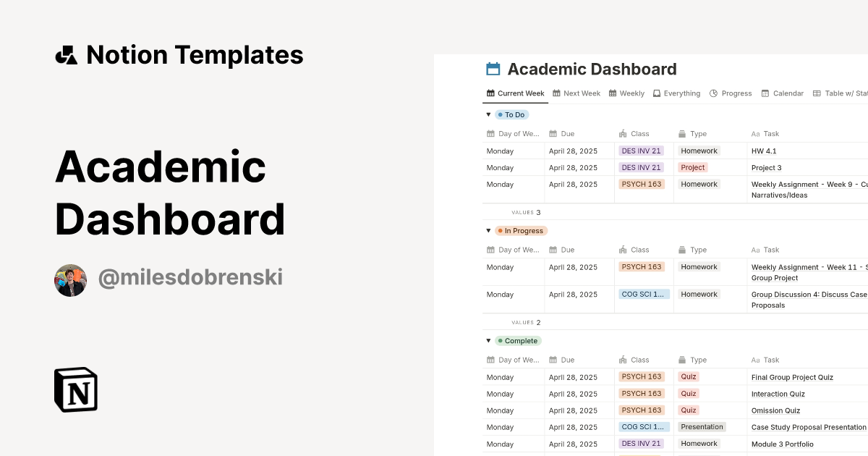Click the VALUES 3 count under To Do
The image size is (868, 456).
pyautogui.click(x=524, y=212)
